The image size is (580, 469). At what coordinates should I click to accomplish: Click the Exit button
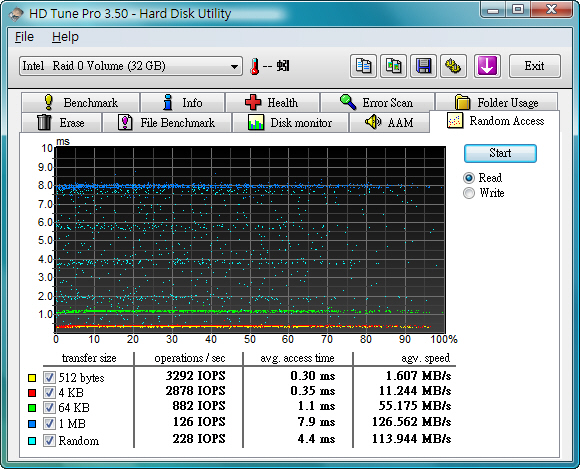535,66
